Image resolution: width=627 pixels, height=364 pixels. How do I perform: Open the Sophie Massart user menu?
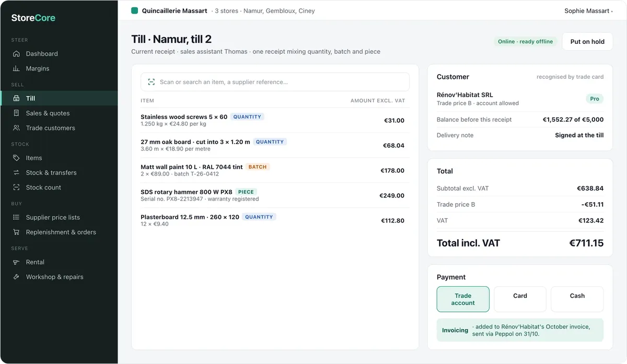588,10
